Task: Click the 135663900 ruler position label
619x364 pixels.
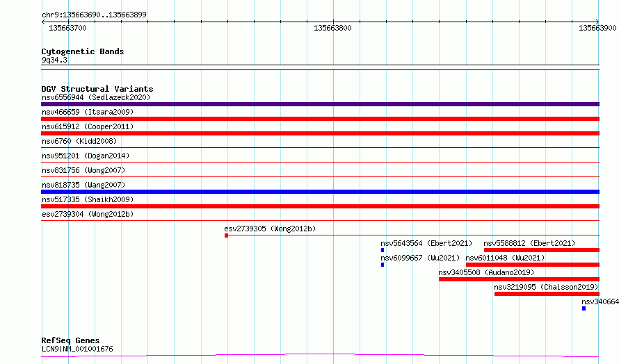Action: tap(597, 28)
